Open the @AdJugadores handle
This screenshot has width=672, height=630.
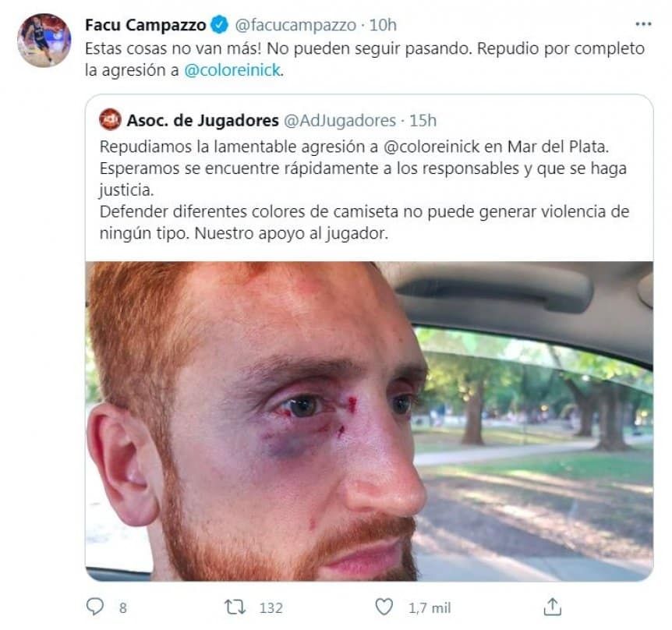click(340, 121)
